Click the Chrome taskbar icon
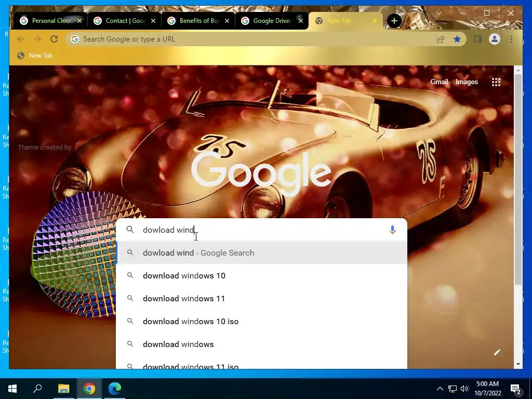 coord(89,389)
